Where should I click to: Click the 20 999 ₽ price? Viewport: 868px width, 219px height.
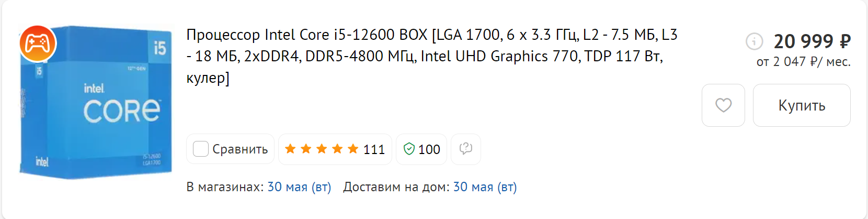pos(812,41)
